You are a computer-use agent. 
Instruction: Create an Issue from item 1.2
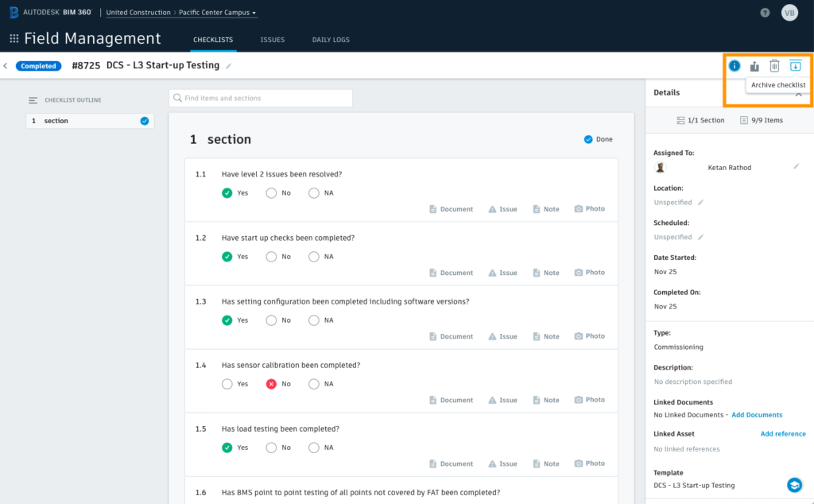(x=502, y=272)
